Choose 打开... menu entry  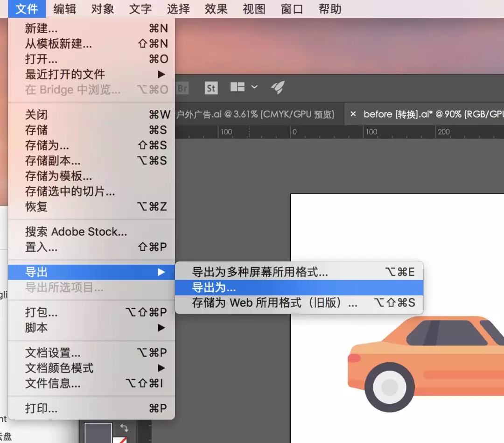click(91, 59)
